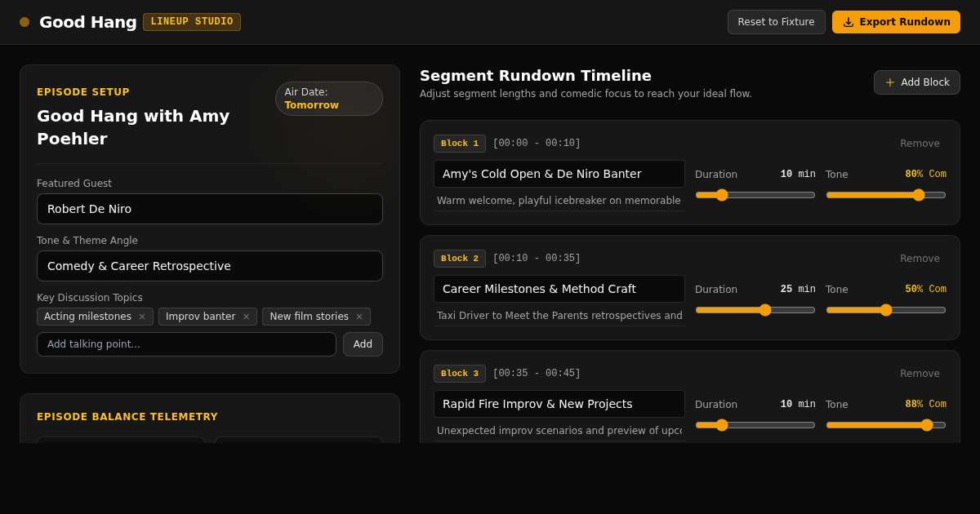Select the Improv banter tag text
Screen dimensions: 980x514
(x=200, y=317)
